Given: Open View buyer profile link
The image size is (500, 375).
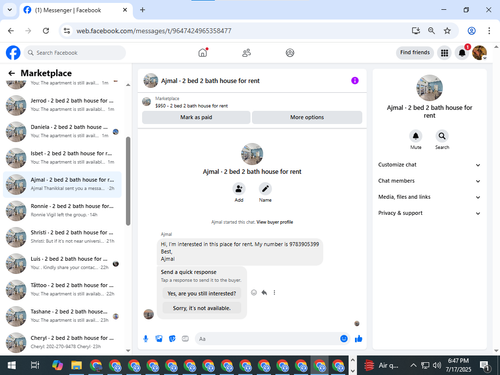Looking at the screenshot, I should pyautogui.click(x=275, y=222).
